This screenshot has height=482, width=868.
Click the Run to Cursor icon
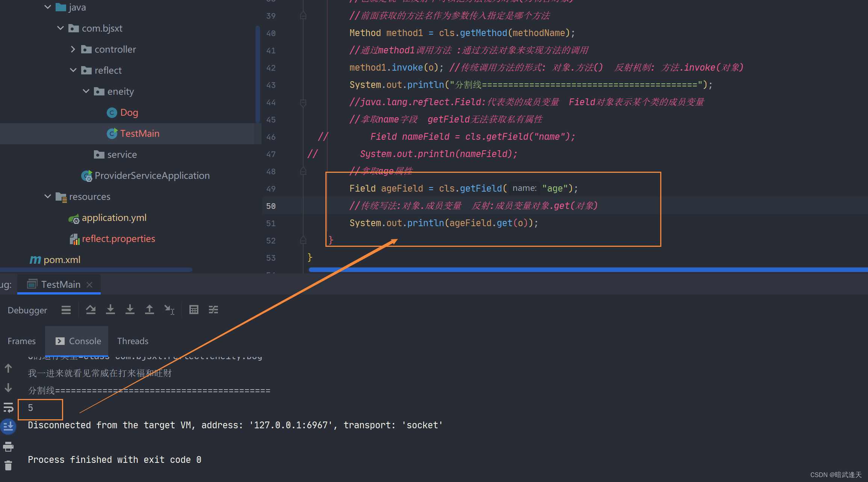click(169, 310)
